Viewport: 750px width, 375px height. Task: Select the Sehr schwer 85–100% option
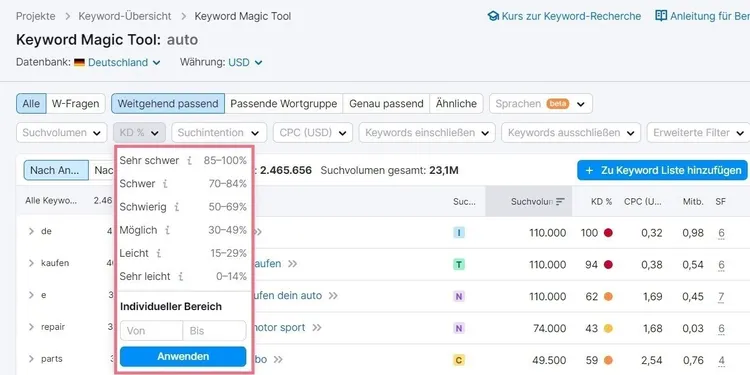[183, 161]
